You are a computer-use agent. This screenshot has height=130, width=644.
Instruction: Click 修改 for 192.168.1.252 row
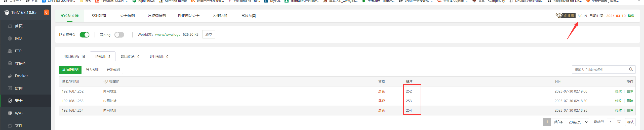[x=618, y=91]
